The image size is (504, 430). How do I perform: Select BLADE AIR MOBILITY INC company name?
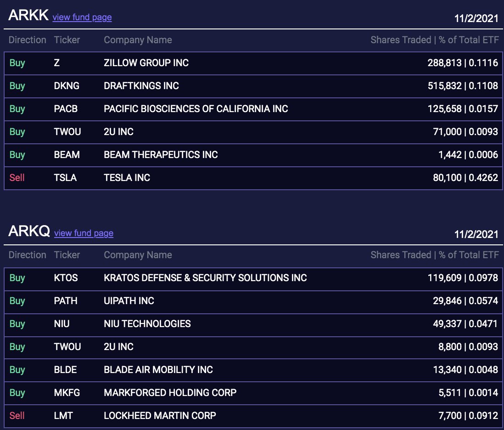158,369
